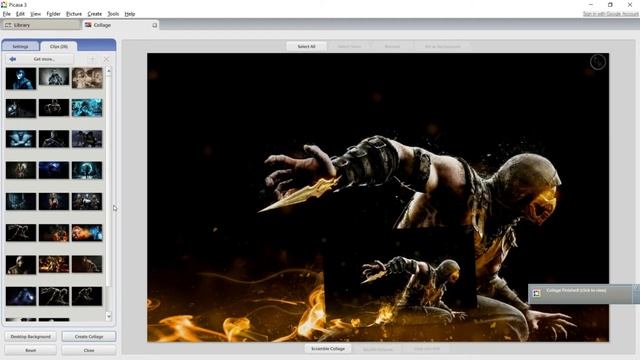The height and width of the screenshot is (360, 640).
Task: Select the brownish clip, fourth row left
Action: (21, 170)
